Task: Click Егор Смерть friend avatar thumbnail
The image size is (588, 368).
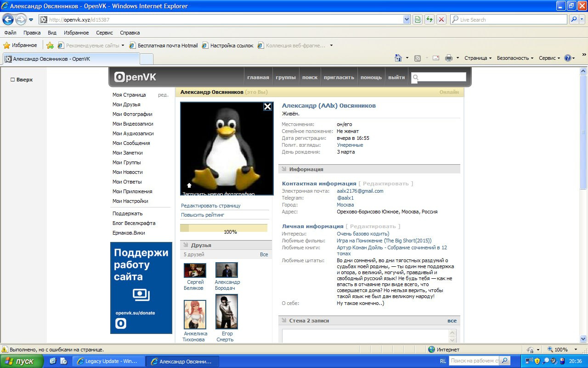Action: (226, 311)
